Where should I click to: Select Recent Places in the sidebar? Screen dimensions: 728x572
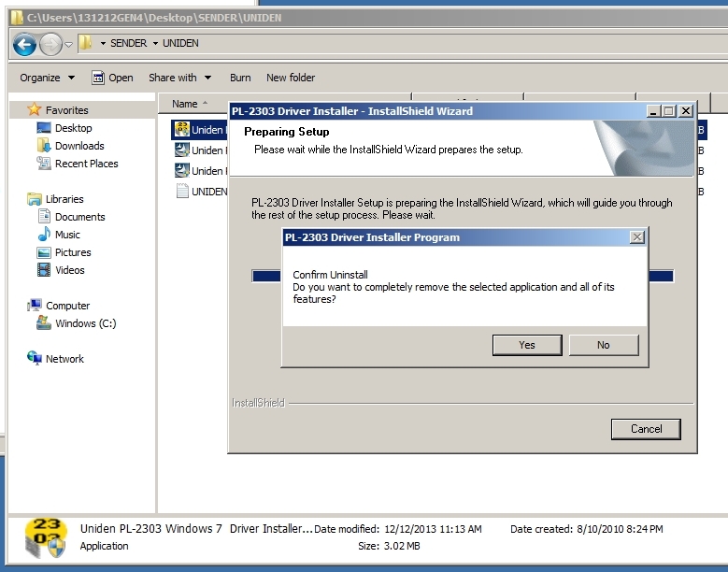pyautogui.click(x=86, y=164)
